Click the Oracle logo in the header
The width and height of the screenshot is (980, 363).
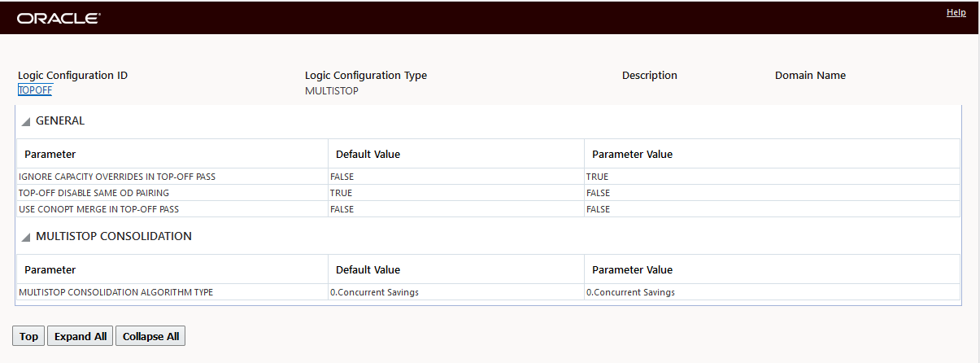pos(58,18)
